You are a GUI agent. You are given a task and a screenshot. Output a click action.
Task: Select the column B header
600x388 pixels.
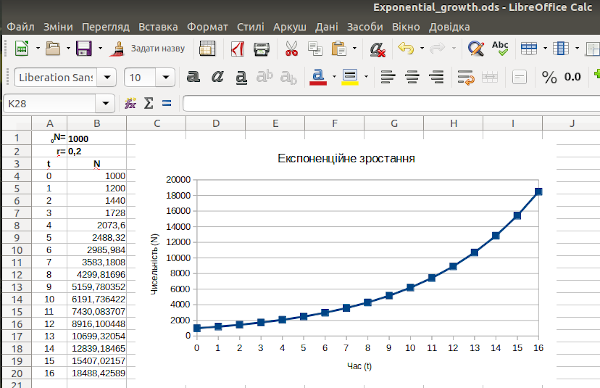[x=97, y=124]
